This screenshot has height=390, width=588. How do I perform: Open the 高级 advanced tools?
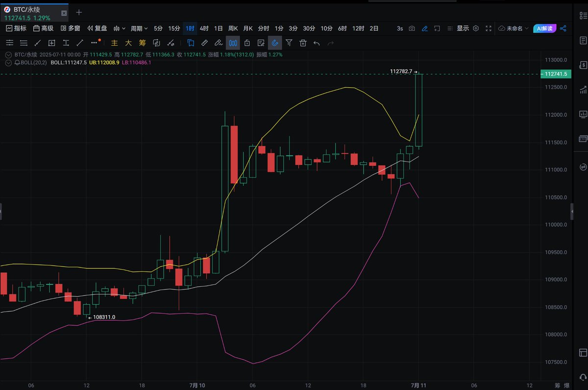pyautogui.click(x=43, y=28)
